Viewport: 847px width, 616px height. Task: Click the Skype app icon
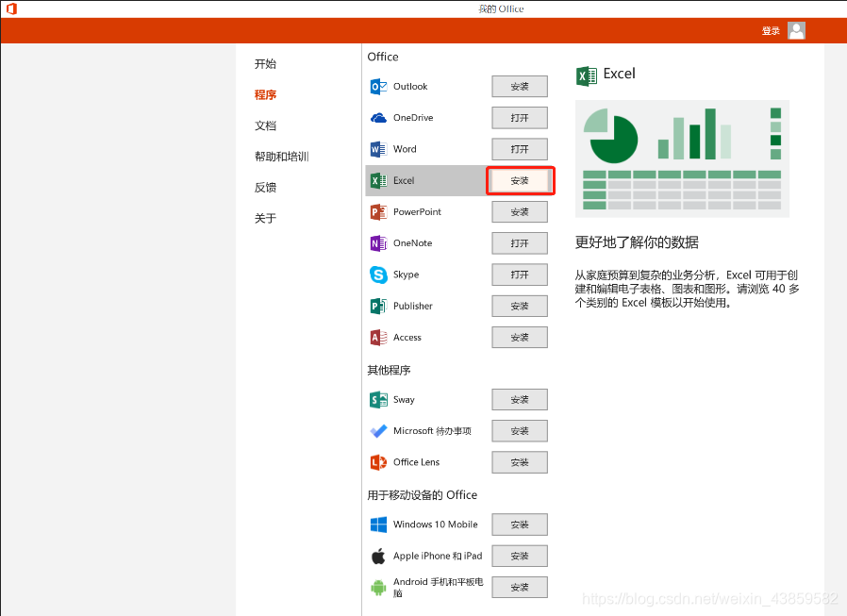pos(378,275)
